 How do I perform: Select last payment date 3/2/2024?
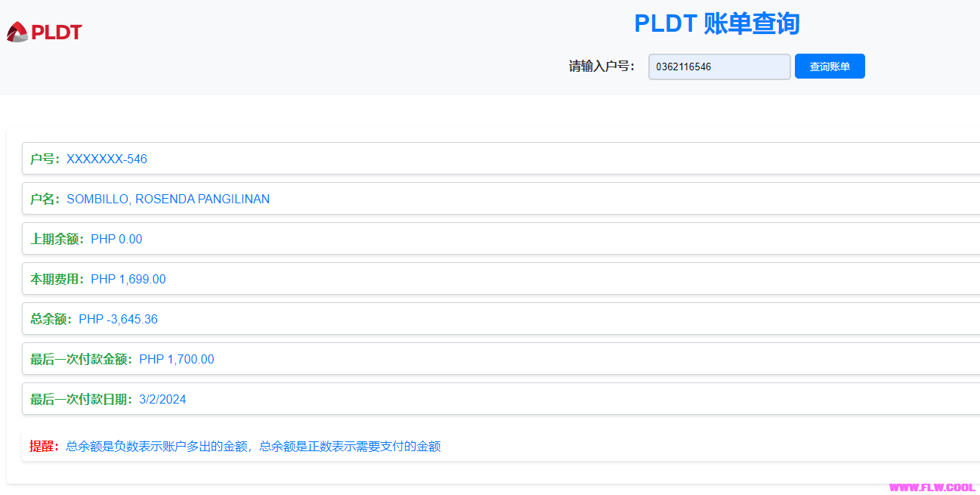pos(162,399)
